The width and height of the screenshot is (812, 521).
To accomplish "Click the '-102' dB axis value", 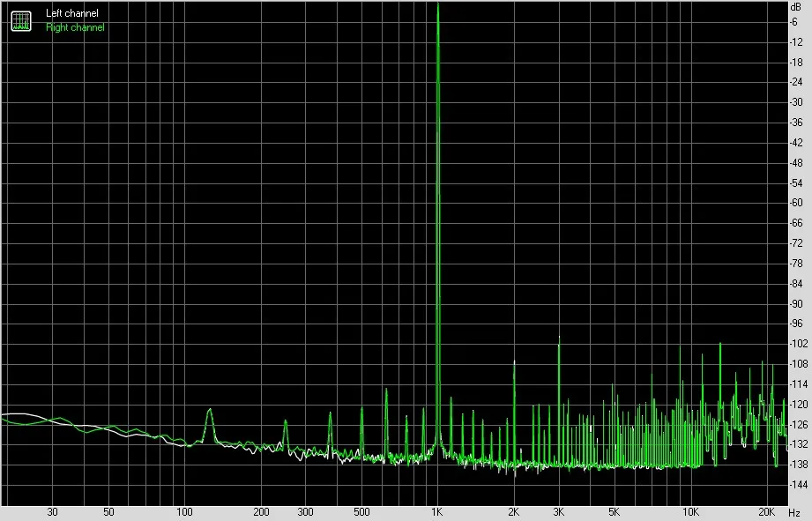I will point(798,344).
